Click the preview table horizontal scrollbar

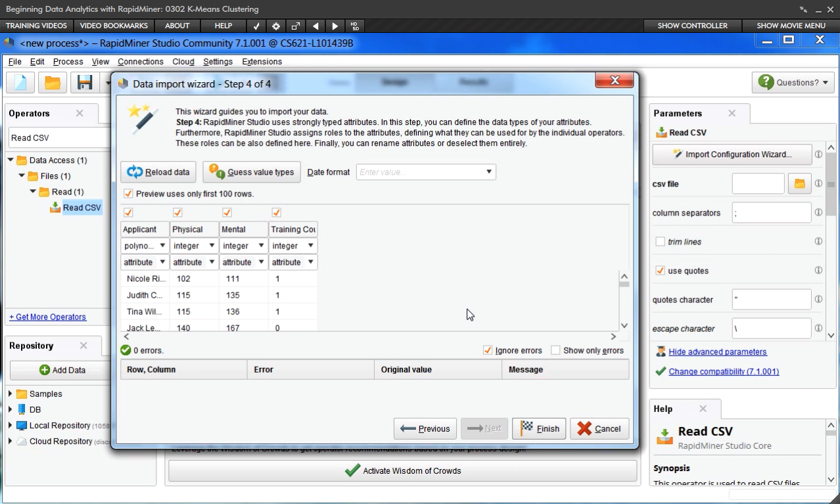pos(368,336)
